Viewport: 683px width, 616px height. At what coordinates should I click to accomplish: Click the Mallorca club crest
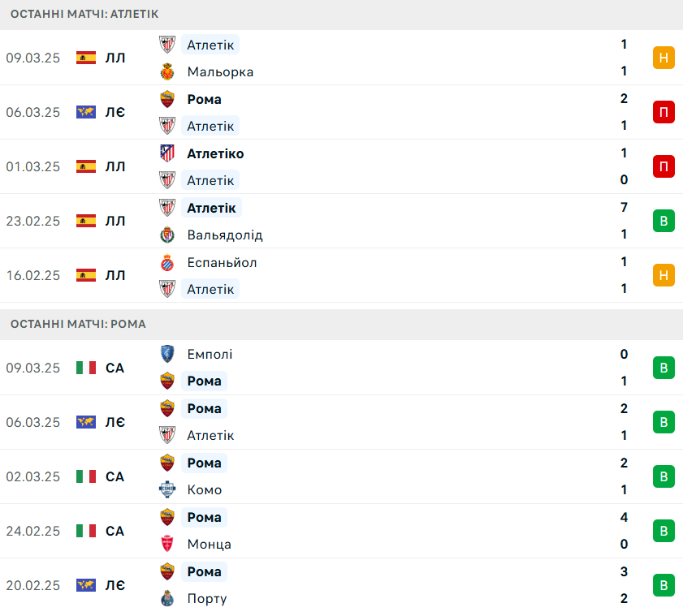tap(167, 71)
